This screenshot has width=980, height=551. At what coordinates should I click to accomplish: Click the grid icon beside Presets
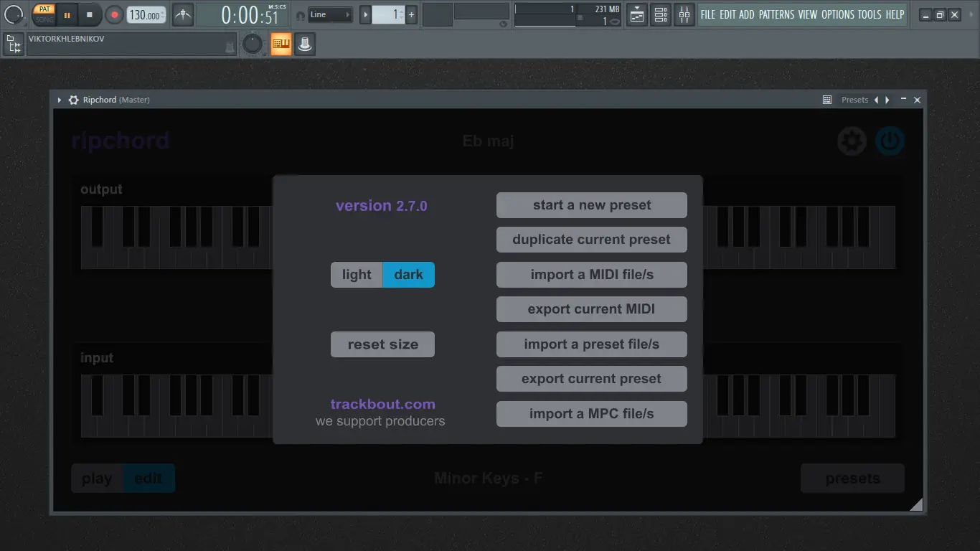pyautogui.click(x=827, y=100)
